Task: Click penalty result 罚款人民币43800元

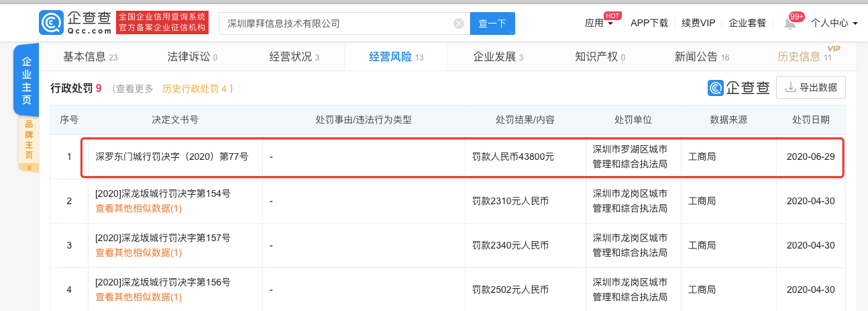Action: point(513,157)
